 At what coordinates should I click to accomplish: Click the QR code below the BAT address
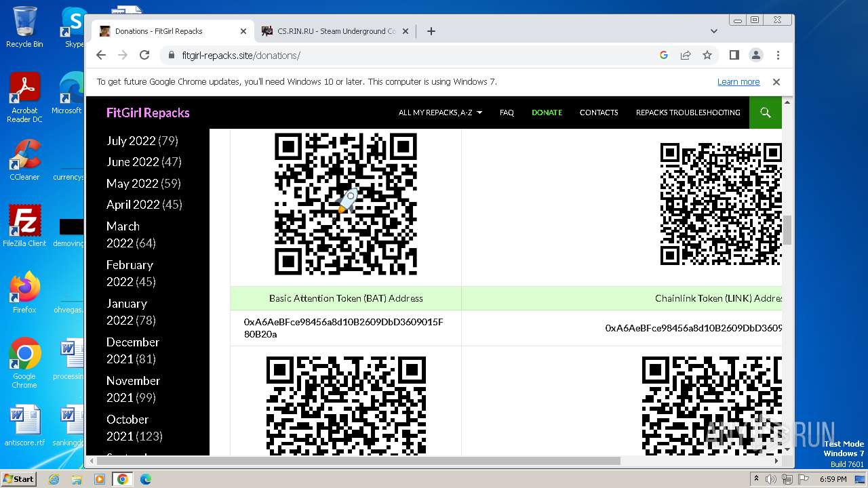point(346,405)
